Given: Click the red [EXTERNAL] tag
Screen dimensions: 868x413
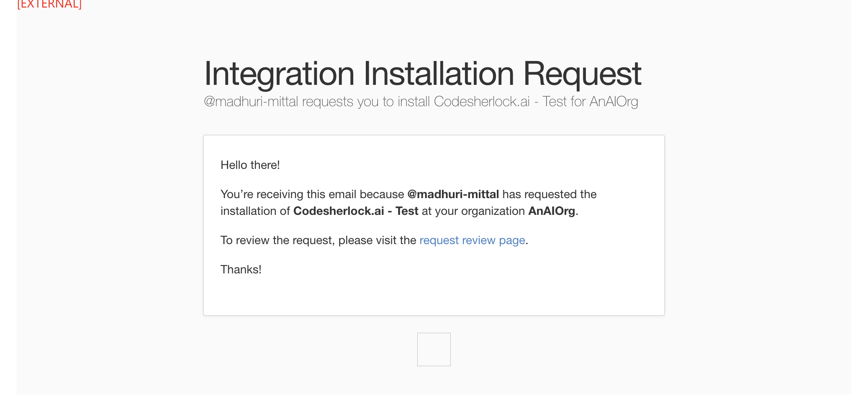Looking at the screenshot, I should pyautogui.click(x=49, y=4).
